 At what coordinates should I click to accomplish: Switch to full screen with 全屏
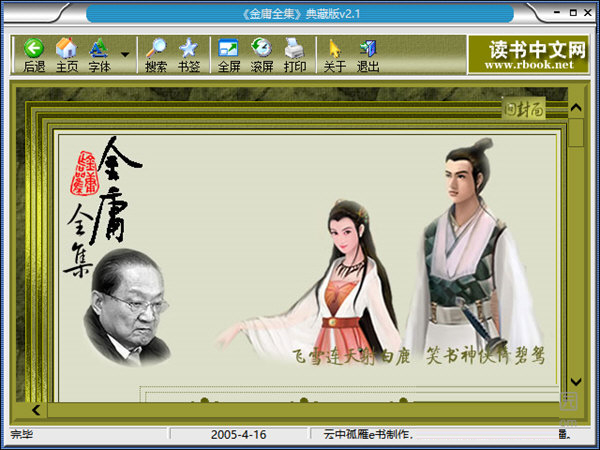coord(229,55)
